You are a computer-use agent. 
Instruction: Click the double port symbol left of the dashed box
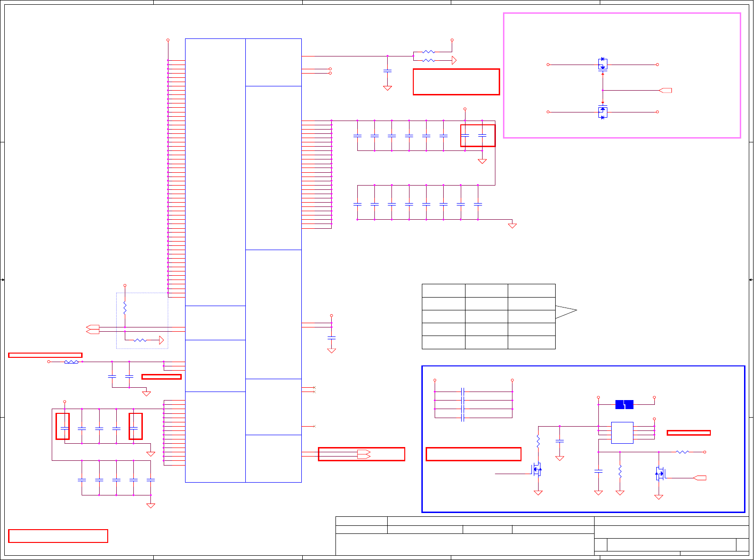click(93, 329)
